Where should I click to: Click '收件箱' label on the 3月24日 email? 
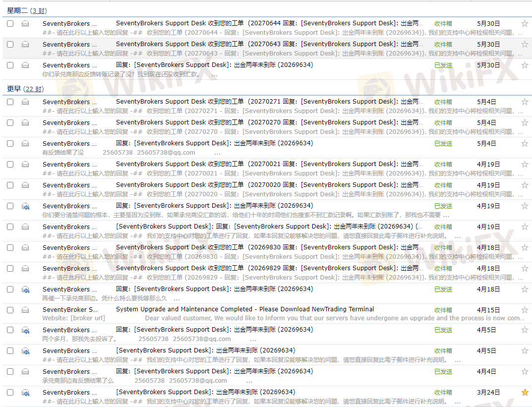point(443,393)
